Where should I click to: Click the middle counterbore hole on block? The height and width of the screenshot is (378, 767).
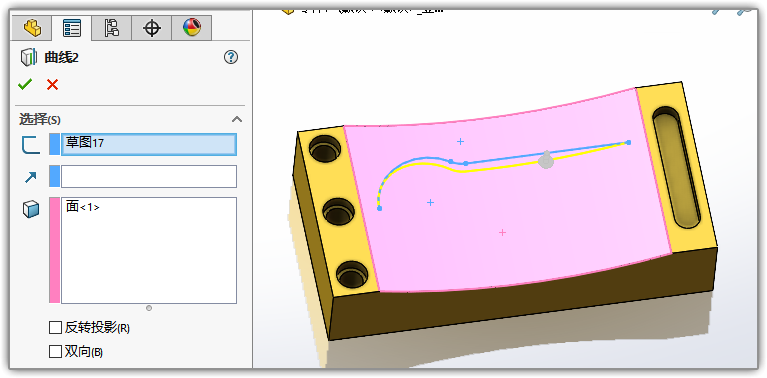338,212
